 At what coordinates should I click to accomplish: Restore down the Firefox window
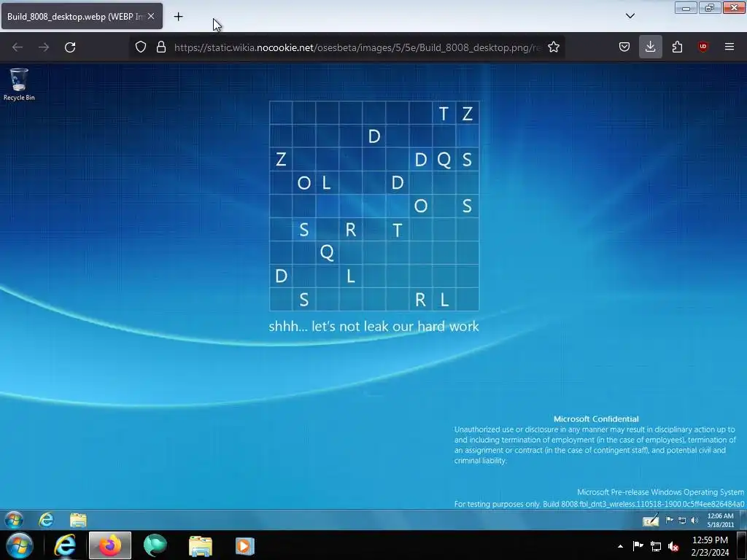click(x=709, y=8)
